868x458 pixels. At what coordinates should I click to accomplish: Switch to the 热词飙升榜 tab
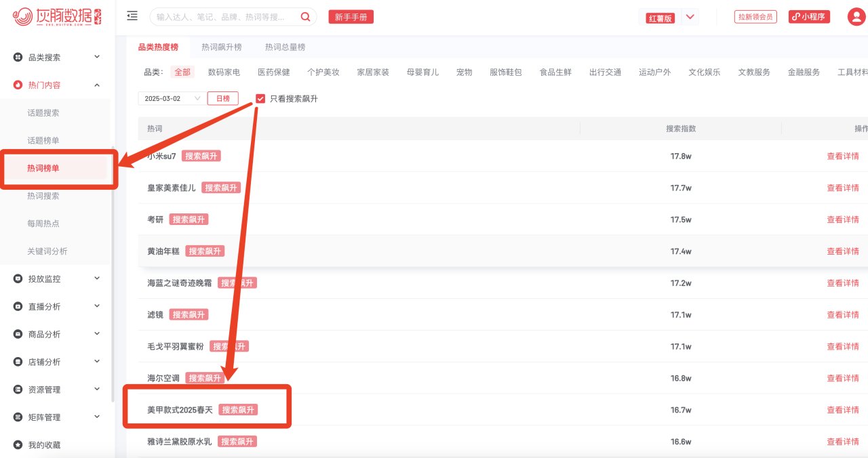[x=221, y=47]
